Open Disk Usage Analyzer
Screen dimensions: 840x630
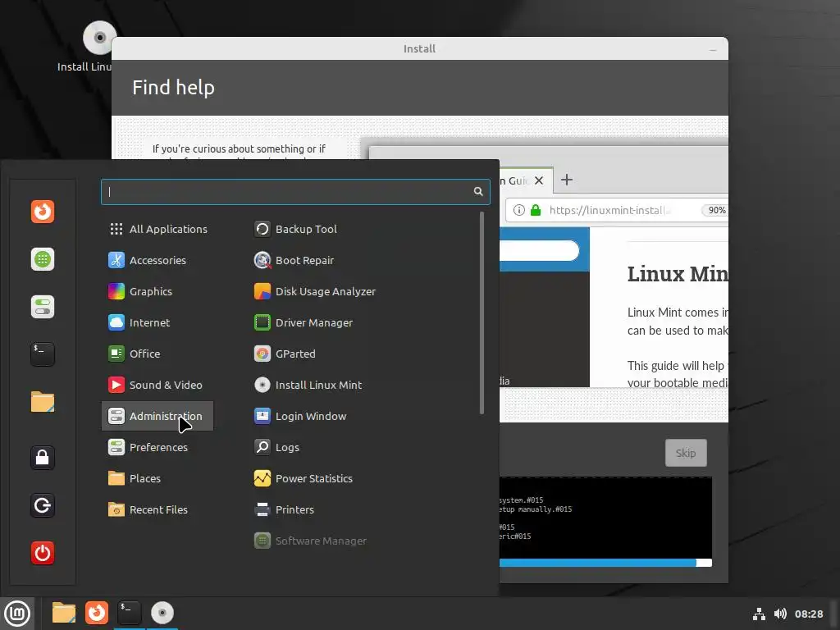315,291
